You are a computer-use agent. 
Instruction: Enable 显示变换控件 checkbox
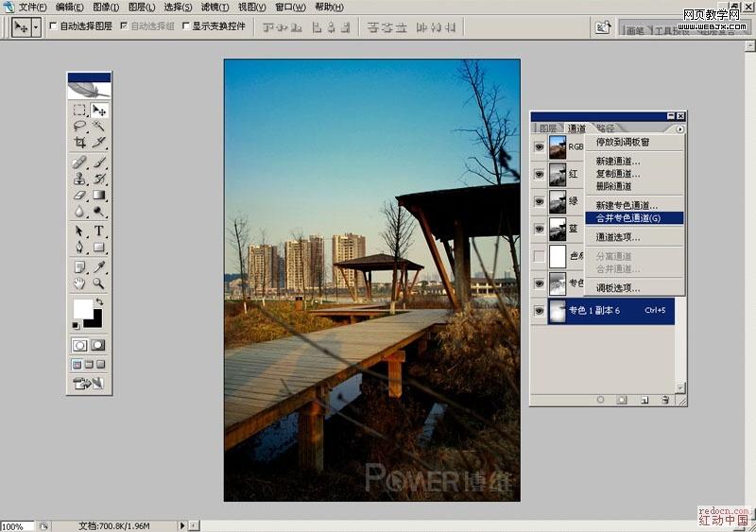(x=186, y=26)
